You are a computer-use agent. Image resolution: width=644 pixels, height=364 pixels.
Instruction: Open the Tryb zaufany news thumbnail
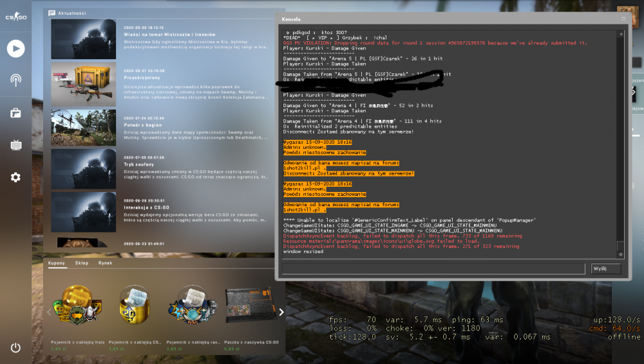(x=83, y=169)
